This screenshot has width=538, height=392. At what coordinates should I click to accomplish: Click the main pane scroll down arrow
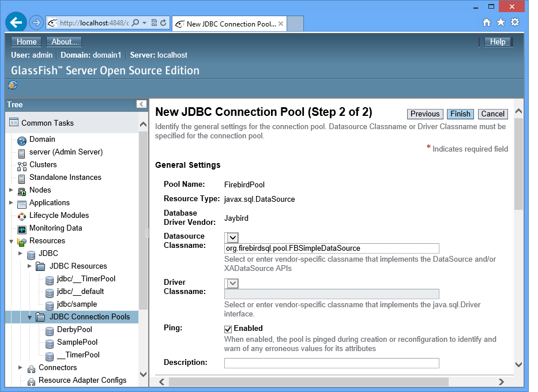(x=518, y=364)
